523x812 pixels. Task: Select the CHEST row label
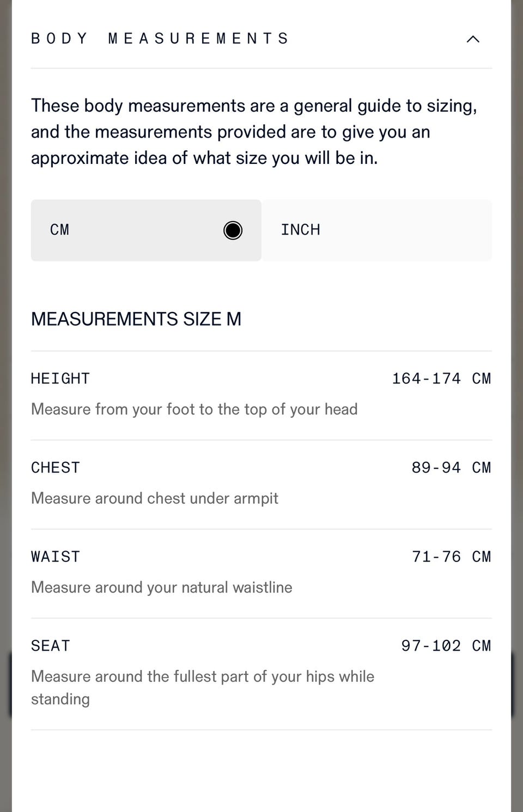click(x=55, y=468)
